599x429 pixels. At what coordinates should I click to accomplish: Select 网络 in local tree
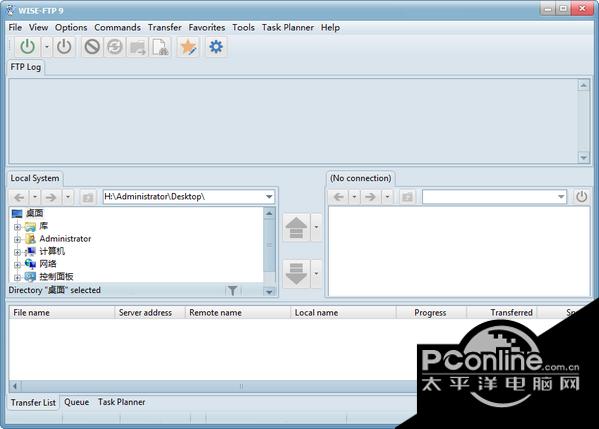click(48, 264)
